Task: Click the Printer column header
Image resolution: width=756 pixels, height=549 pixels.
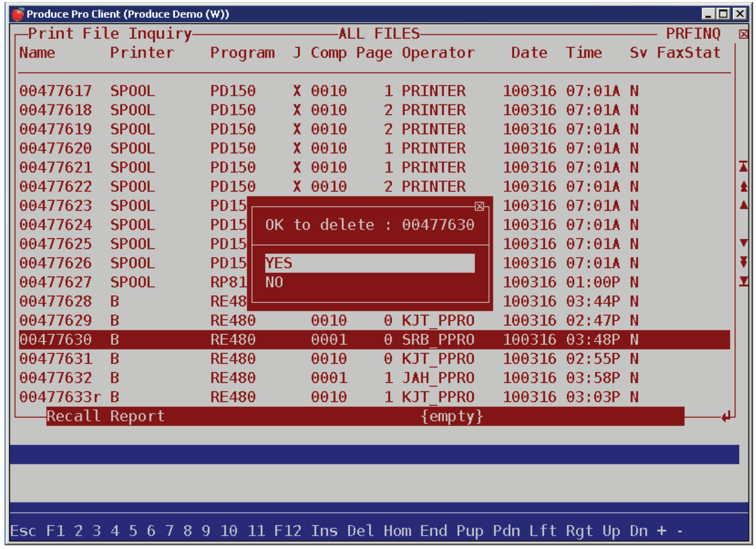Action: click(142, 53)
